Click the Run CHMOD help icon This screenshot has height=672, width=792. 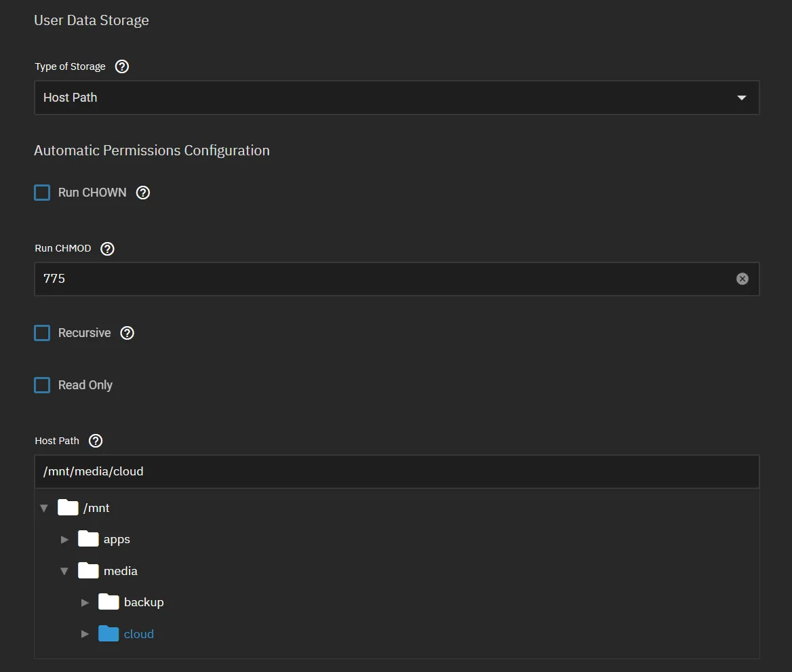[x=107, y=248]
